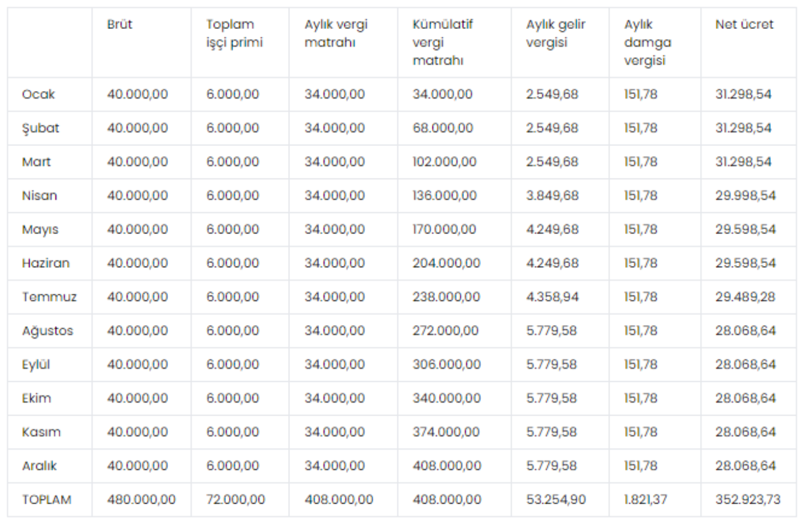The height and width of the screenshot is (532, 807).
Task: Select the Kasım row label
Action: point(41,432)
